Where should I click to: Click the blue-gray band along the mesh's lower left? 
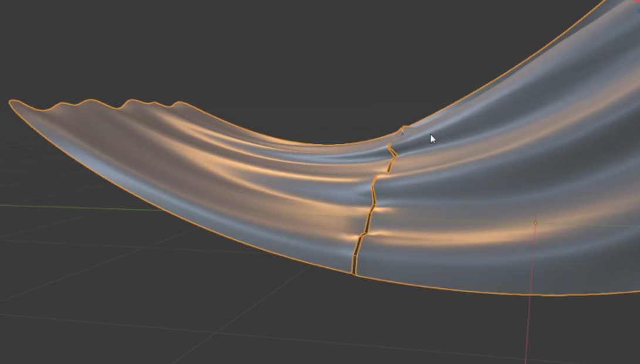point(147,188)
